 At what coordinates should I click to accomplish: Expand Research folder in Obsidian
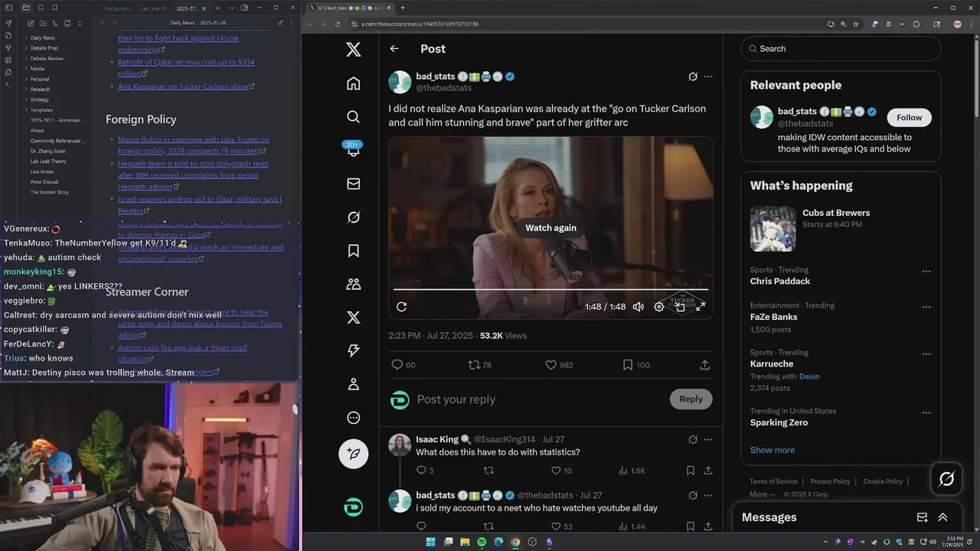pyautogui.click(x=40, y=90)
